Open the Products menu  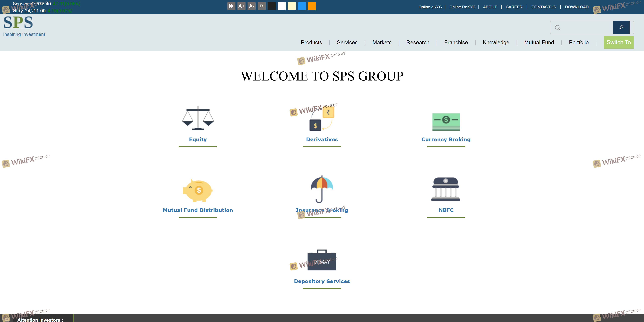311,42
